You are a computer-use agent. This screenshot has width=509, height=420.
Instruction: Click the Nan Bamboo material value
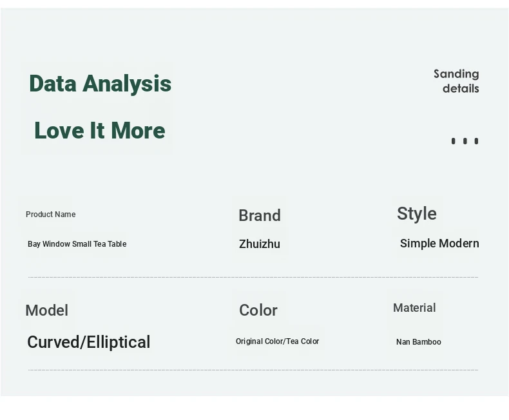[x=419, y=342]
